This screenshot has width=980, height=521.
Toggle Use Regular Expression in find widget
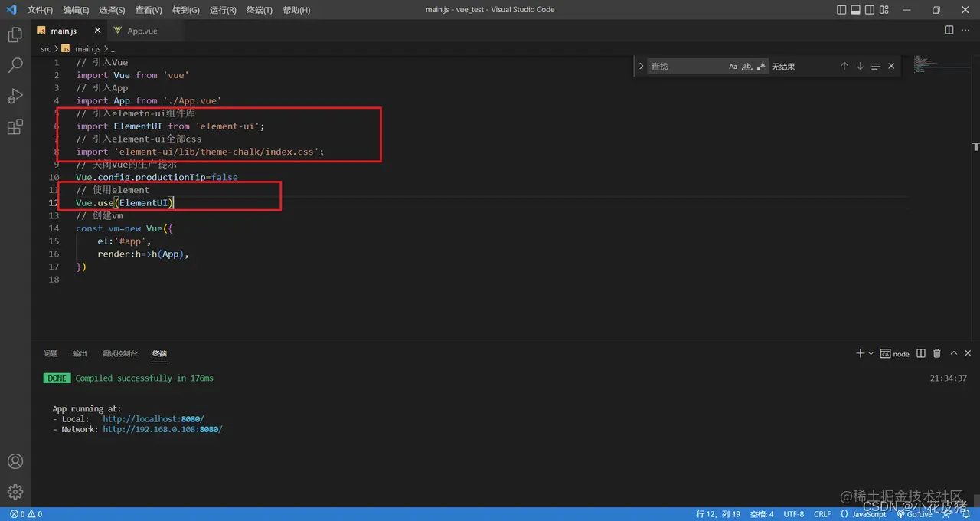761,67
